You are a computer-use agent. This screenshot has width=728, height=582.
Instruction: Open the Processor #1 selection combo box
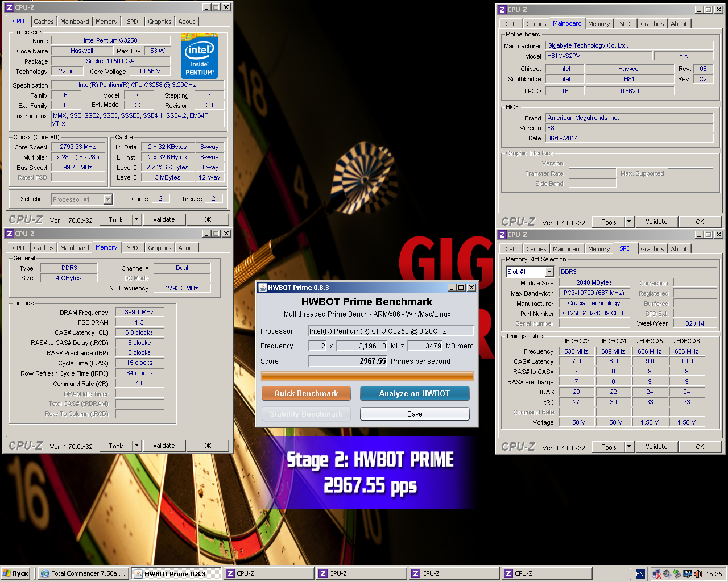point(82,199)
